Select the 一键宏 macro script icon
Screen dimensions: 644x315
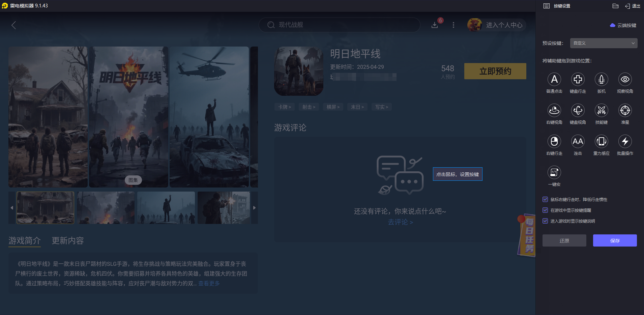pos(554,173)
